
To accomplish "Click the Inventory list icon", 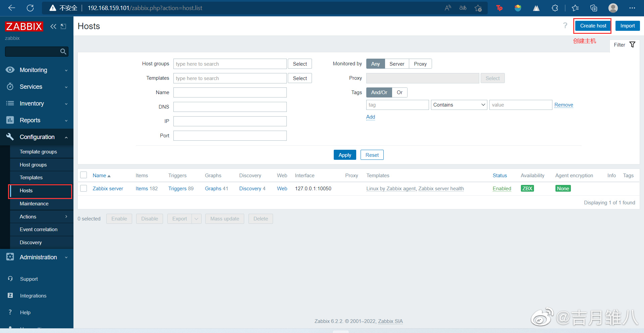I will 10,103.
